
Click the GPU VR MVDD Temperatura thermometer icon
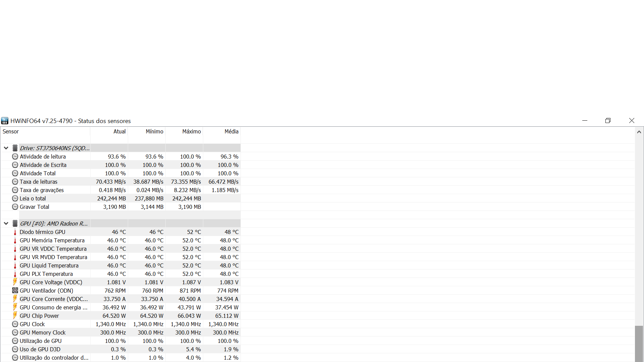(15, 257)
